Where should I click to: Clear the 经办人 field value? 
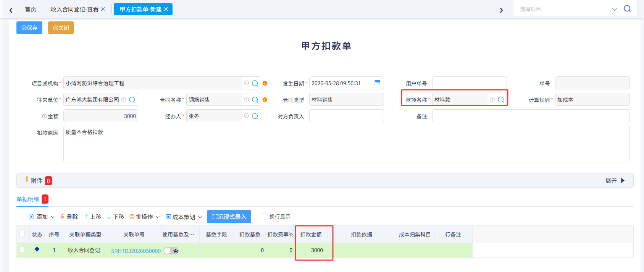[246, 116]
